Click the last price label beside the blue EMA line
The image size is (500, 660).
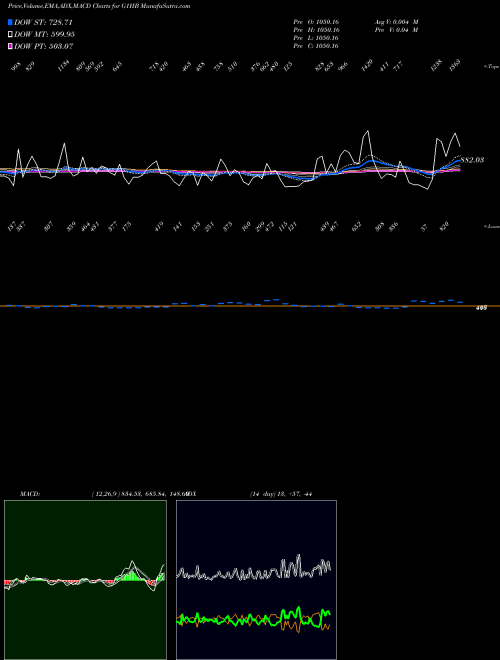click(x=472, y=160)
